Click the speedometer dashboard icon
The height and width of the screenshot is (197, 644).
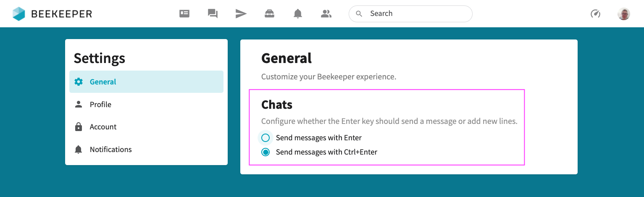(x=595, y=14)
